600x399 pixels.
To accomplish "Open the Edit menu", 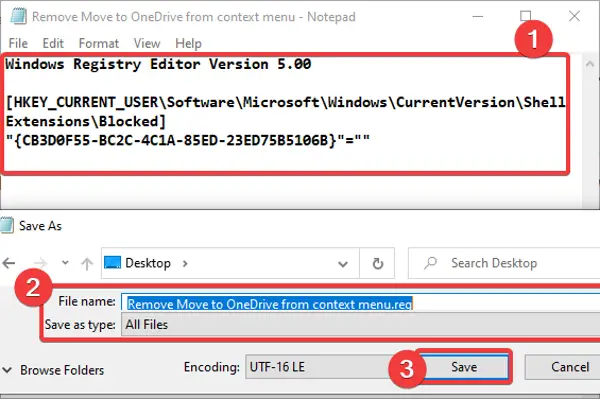I will pos(53,43).
